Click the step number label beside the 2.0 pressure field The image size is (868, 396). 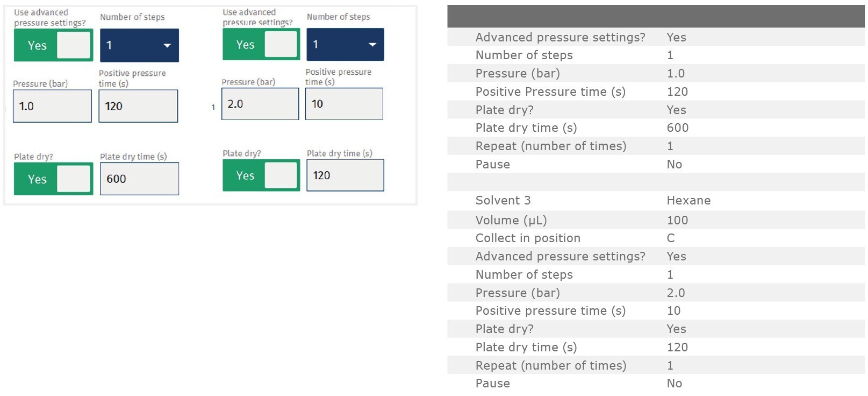pos(213,108)
